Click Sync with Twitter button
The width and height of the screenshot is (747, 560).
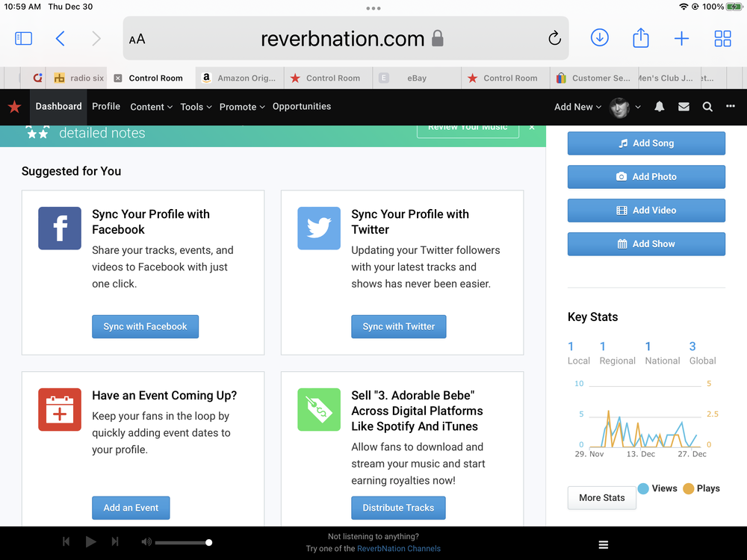399,327
